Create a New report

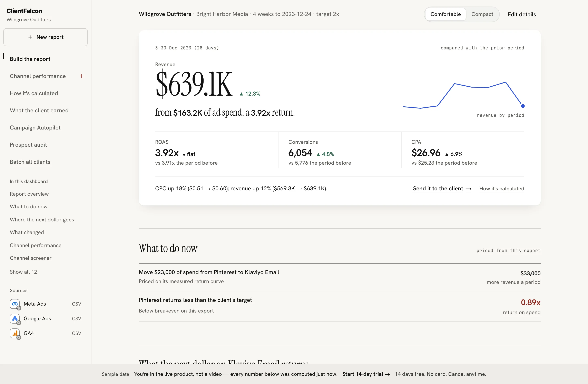46,37
